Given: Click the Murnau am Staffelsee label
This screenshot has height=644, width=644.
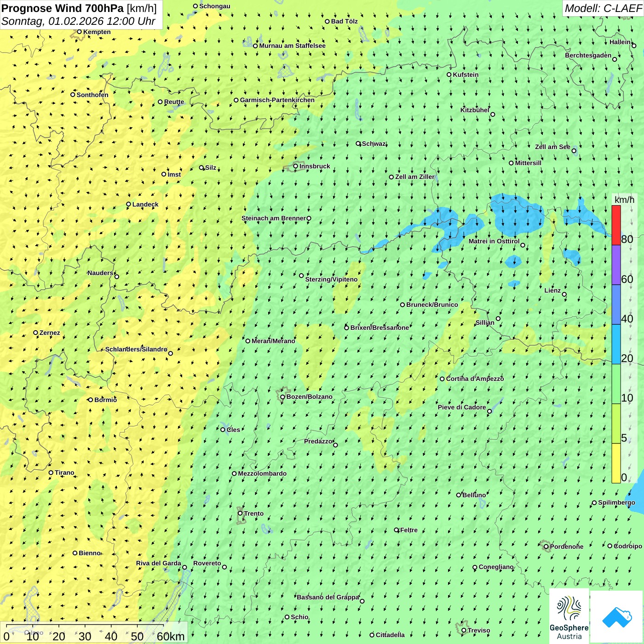Looking at the screenshot, I should (292, 46).
